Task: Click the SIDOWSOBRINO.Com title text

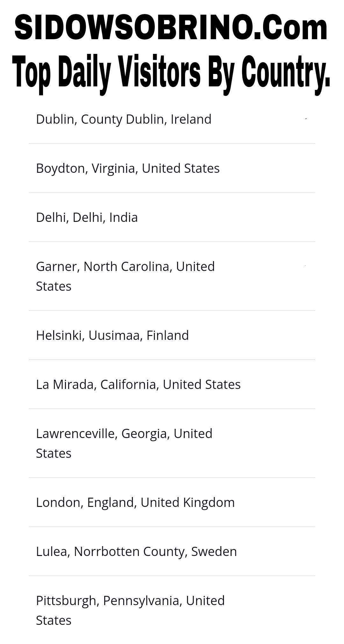Action: pyautogui.click(x=171, y=28)
